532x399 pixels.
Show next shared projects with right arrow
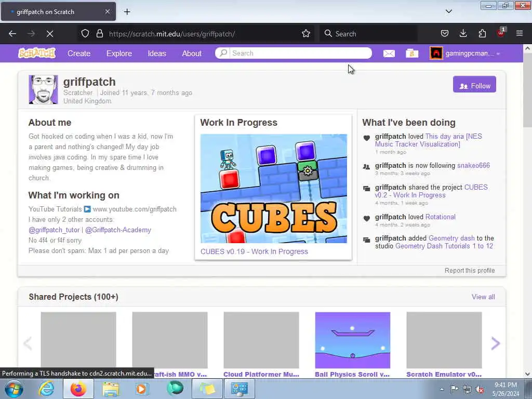click(x=495, y=343)
